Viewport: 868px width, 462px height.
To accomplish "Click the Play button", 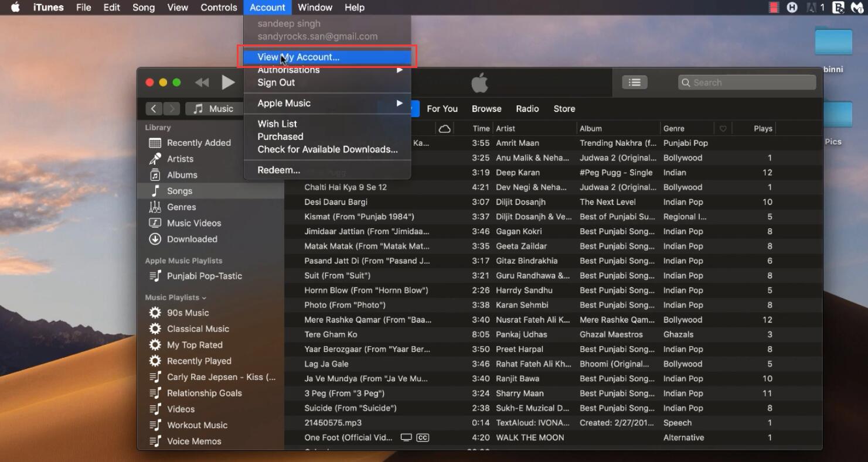I will 228,83.
